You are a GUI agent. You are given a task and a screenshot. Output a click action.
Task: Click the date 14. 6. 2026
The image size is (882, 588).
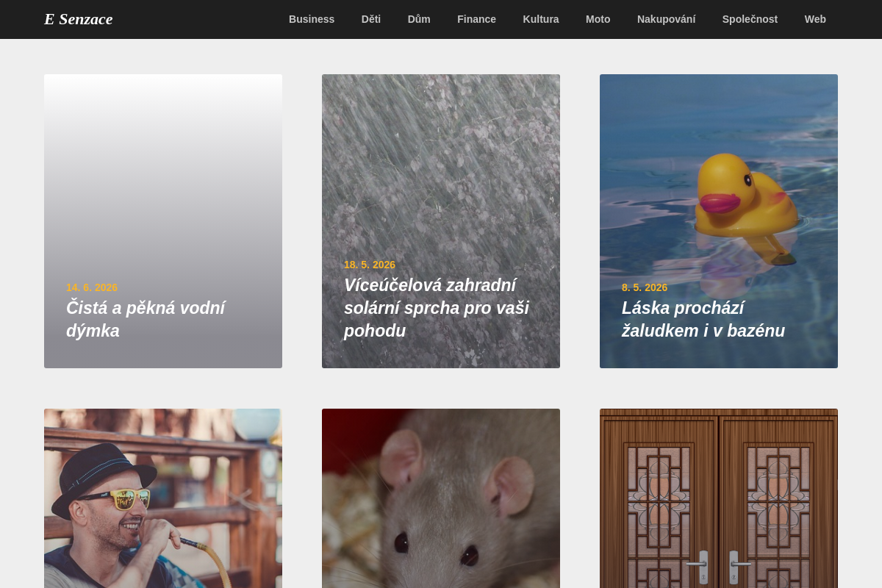coord(92,287)
